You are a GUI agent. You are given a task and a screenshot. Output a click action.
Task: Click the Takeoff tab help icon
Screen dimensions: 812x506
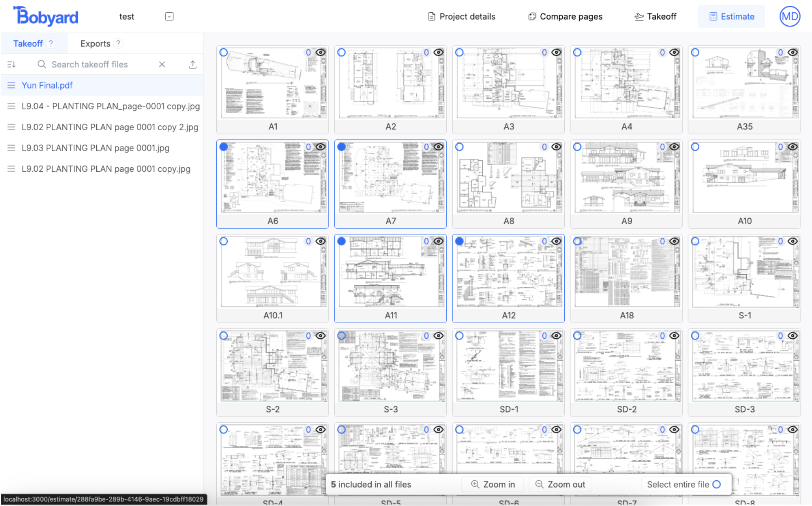click(x=51, y=43)
